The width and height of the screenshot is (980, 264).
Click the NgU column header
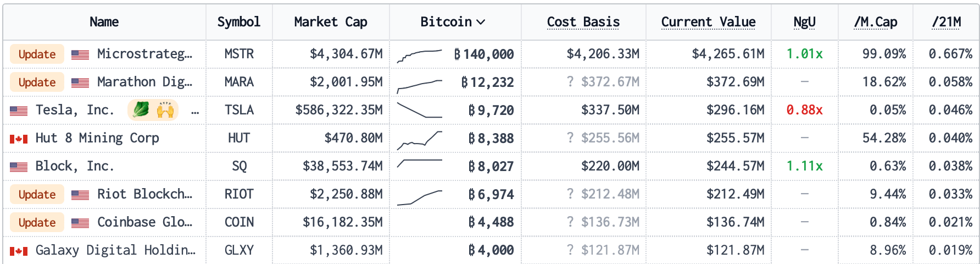tap(804, 22)
